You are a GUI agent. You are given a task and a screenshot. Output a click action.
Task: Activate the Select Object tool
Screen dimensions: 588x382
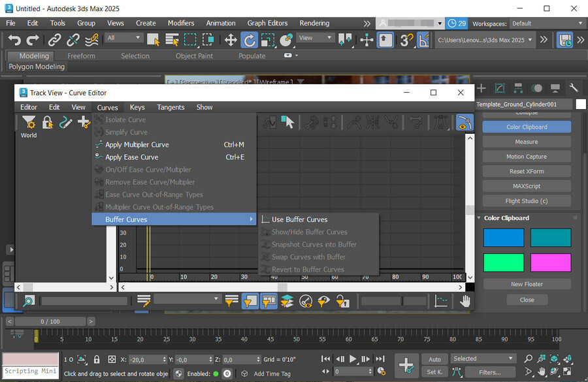point(153,40)
